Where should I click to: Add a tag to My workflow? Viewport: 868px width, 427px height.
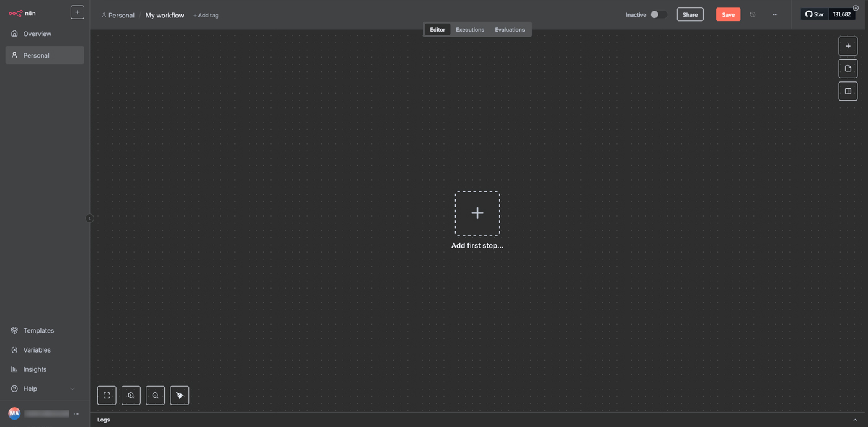[205, 15]
